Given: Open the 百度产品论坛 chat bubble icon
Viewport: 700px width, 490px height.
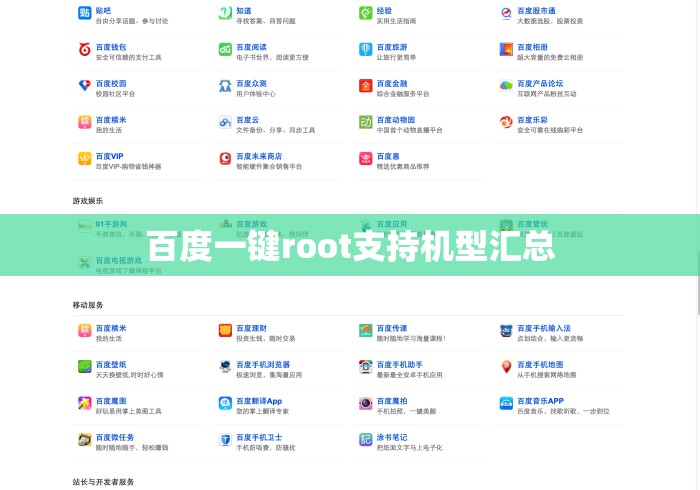Looking at the screenshot, I should (506, 86).
